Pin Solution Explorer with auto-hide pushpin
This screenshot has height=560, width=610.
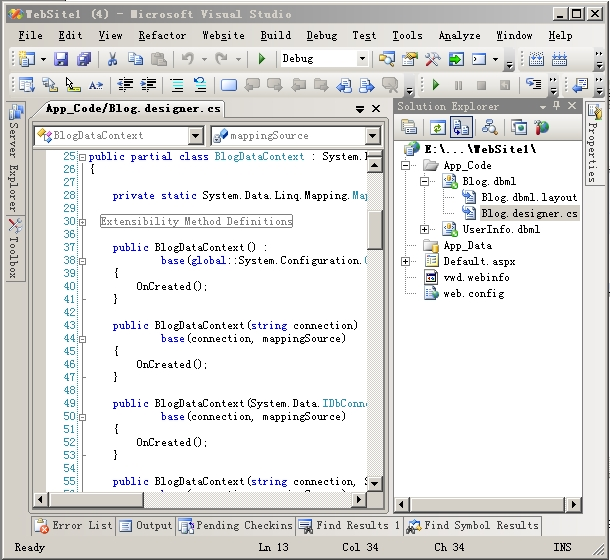click(557, 105)
